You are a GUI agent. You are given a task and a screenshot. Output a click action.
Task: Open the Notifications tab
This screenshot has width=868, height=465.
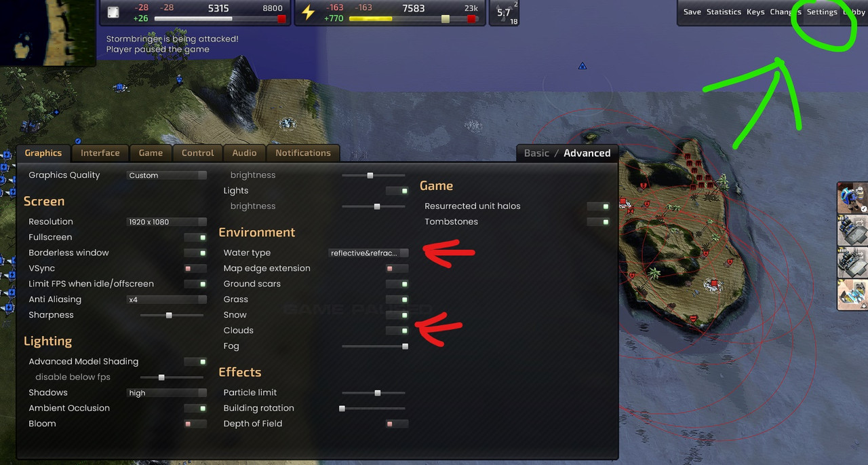(x=303, y=153)
